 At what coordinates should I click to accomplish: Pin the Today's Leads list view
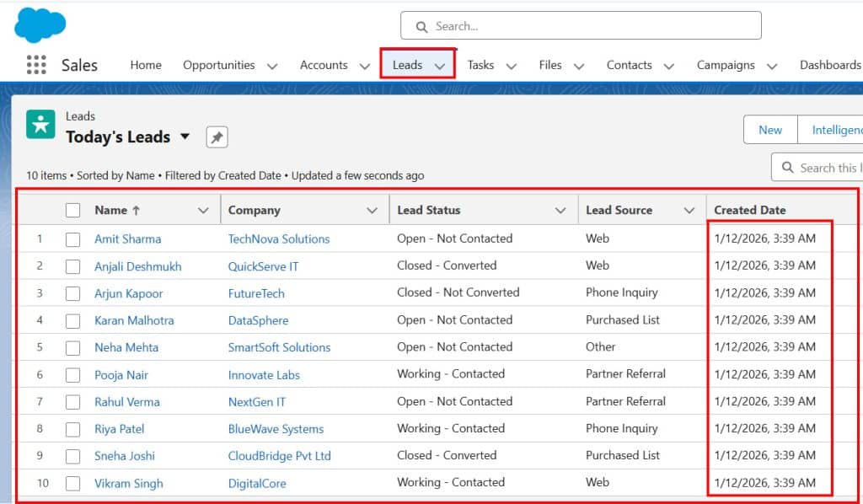(217, 136)
